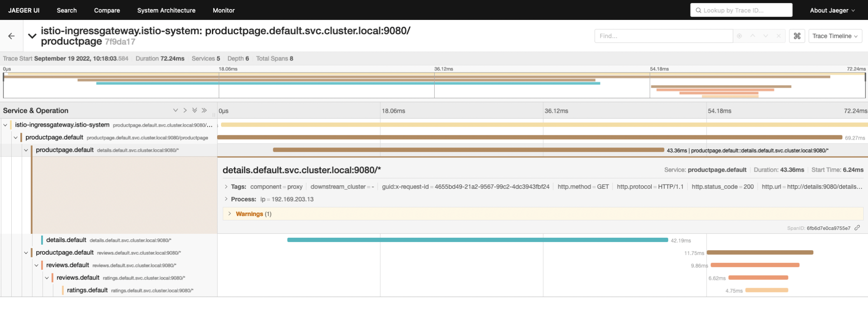
Task: Collapse one level of spans chevron
Action: [x=185, y=111]
